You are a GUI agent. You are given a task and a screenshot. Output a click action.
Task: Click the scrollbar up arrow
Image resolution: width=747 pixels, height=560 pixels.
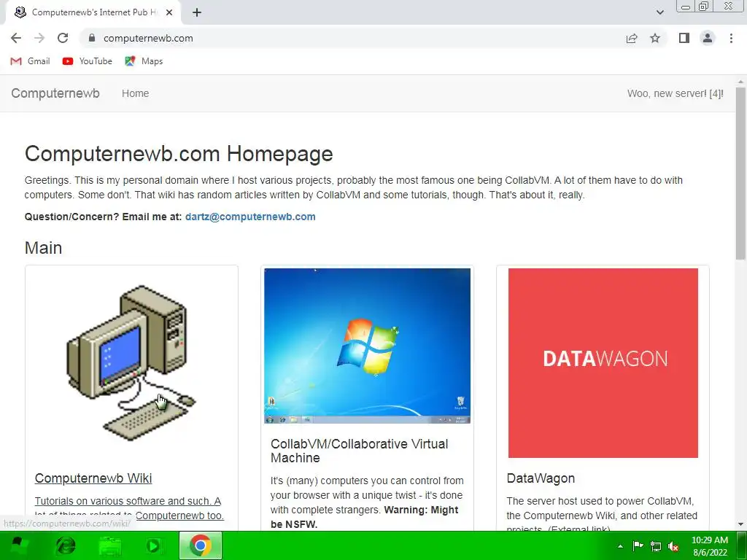coord(740,82)
